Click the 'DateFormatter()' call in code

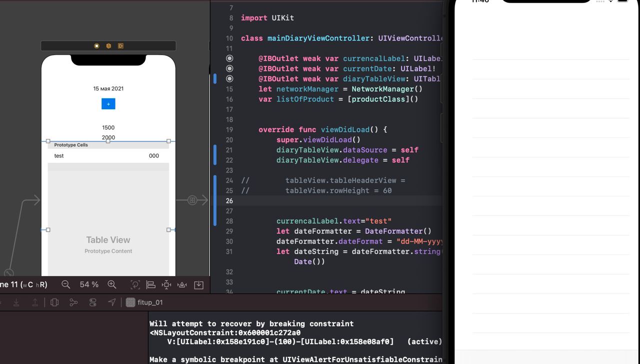tap(398, 231)
